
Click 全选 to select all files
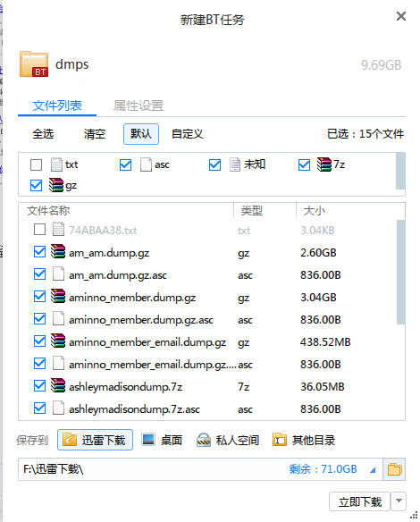(43, 134)
